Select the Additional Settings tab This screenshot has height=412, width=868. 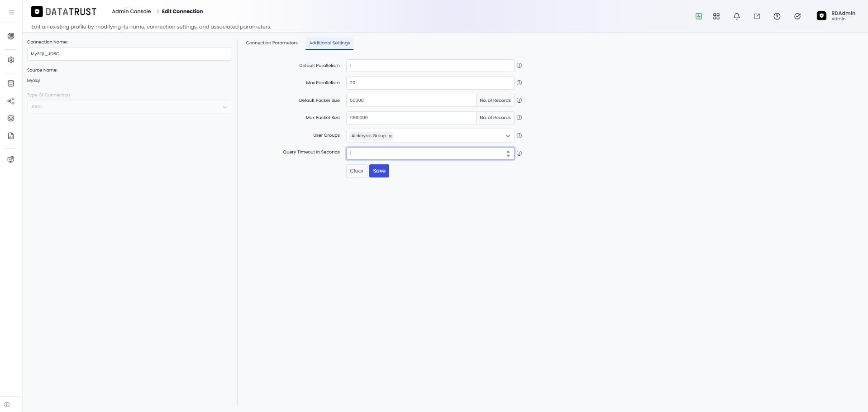tap(329, 43)
